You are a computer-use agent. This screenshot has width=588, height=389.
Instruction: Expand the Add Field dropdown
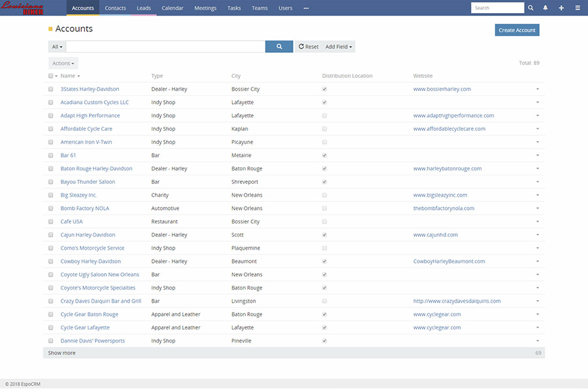(x=338, y=47)
